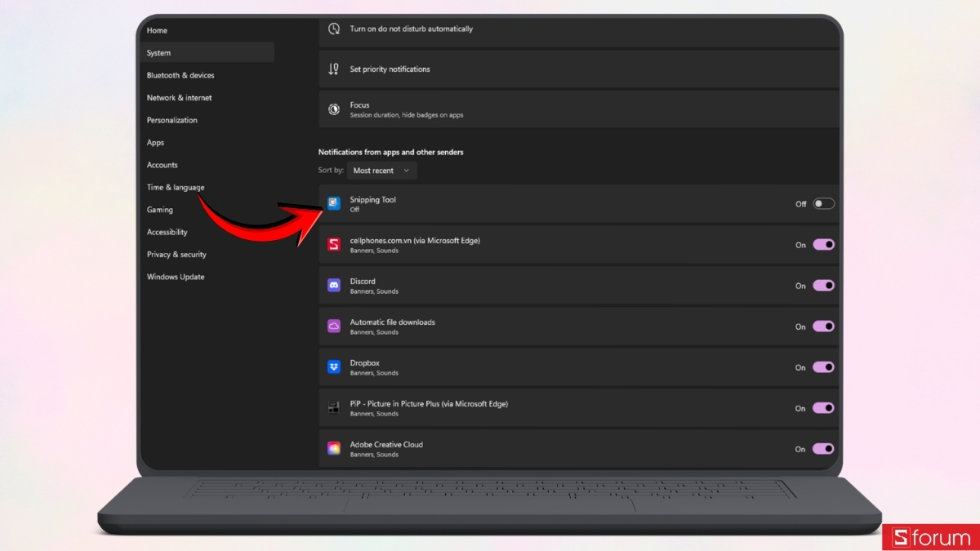Click the Discord app icon
The height and width of the screenshot is (551, 980).
click(333, 285)
